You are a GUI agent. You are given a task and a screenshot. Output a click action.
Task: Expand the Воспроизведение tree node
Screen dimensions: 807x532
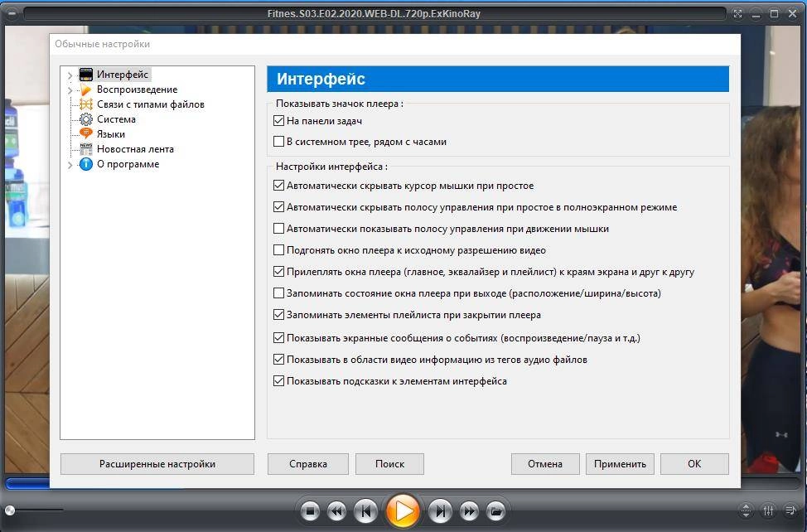(70, 90)
